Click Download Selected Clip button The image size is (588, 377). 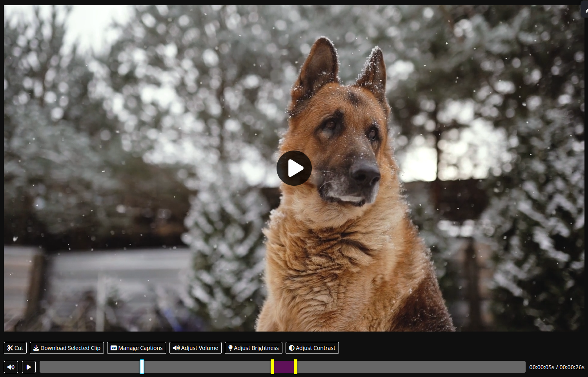pyautogui.click(x=67, y=348)
